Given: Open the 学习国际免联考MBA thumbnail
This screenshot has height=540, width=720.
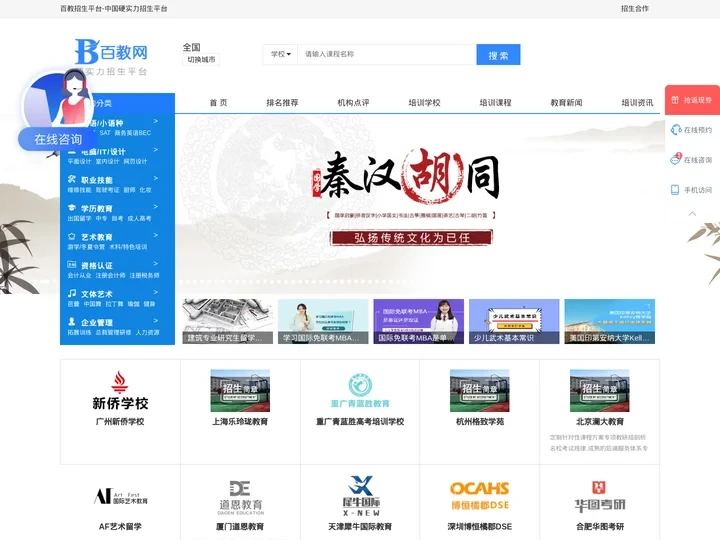Looking at the screenshot, I should coord(323,321).
